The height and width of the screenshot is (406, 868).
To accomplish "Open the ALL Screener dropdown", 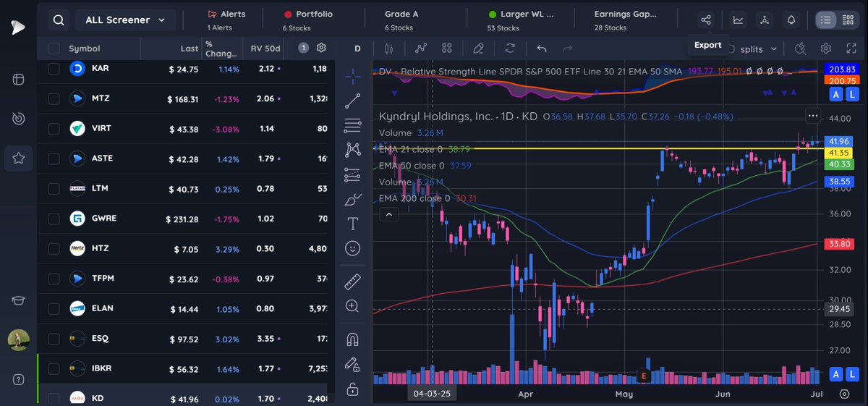I will coord(124,20).
